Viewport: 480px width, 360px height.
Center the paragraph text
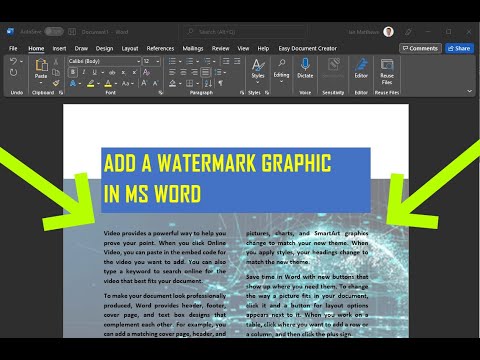tap(183, 72)
